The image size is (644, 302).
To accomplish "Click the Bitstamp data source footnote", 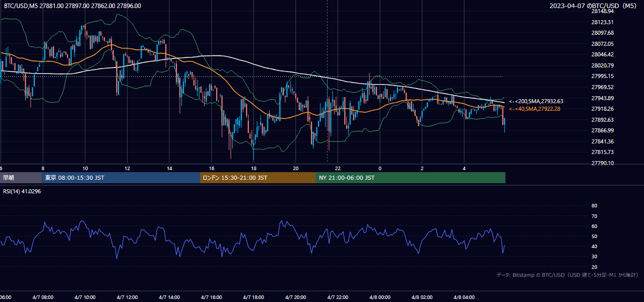I will [x=567, y=275].
